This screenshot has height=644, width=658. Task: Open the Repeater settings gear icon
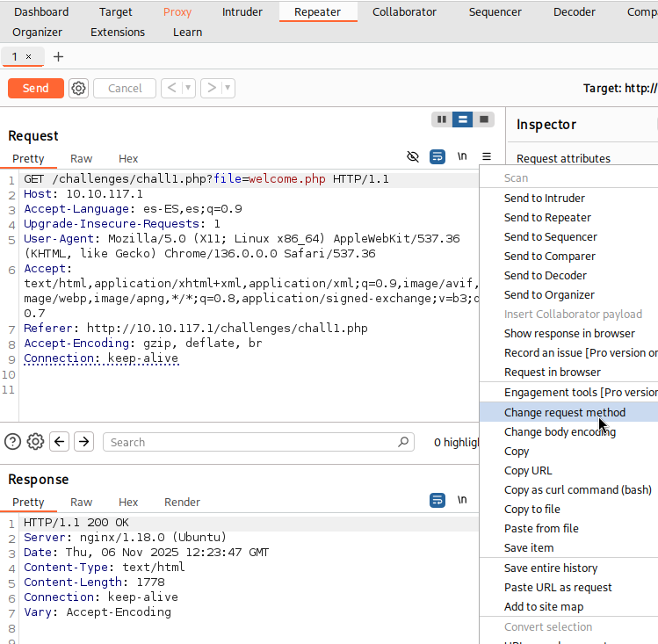(x=78, y=88)
